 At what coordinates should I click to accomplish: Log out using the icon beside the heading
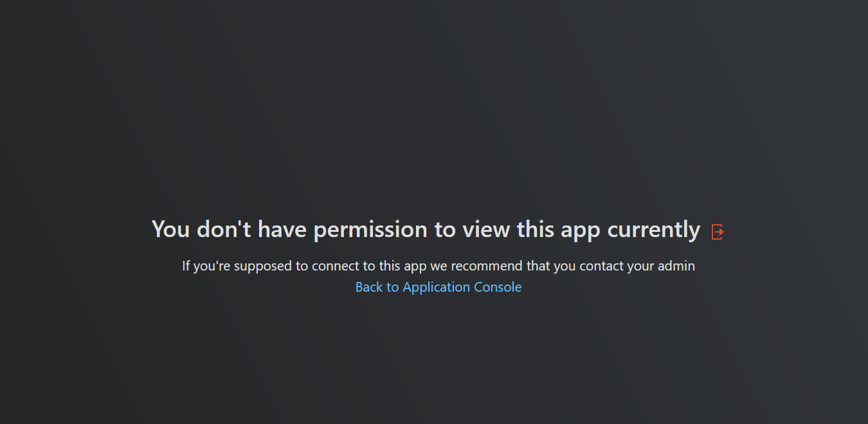tap(718, 232)
